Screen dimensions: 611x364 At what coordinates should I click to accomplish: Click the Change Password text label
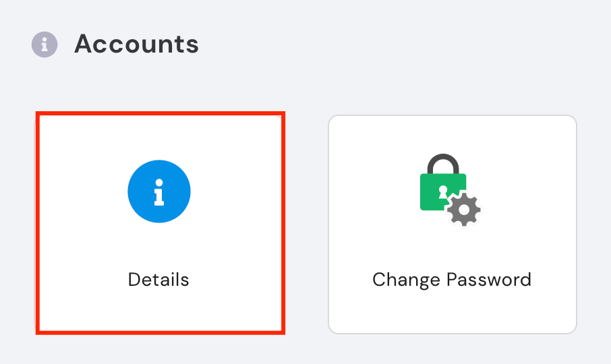[x=452, y=280]
